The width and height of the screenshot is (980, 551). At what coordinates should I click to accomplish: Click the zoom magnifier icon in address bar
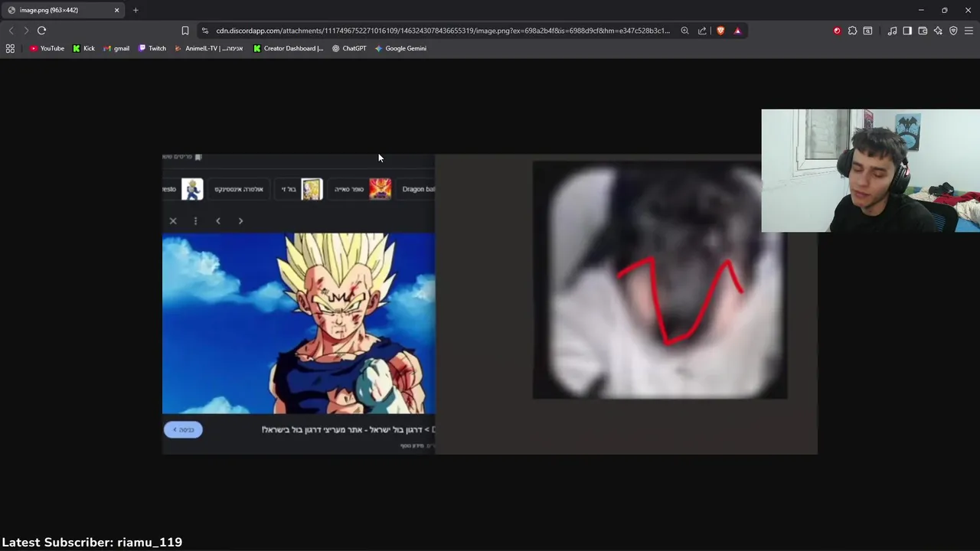click(x=685, y=31)
